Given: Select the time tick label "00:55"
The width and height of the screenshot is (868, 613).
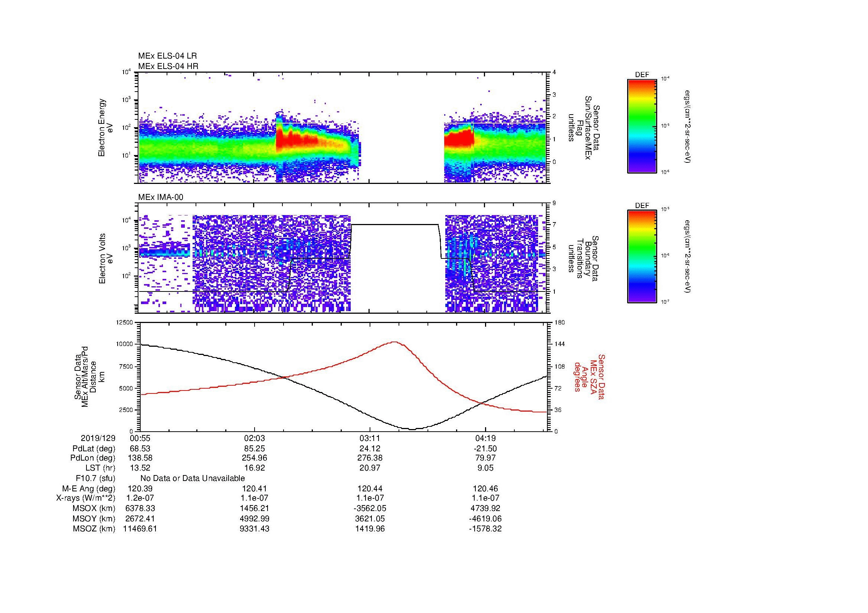Looking at the screenshot, I should point(140,438).
